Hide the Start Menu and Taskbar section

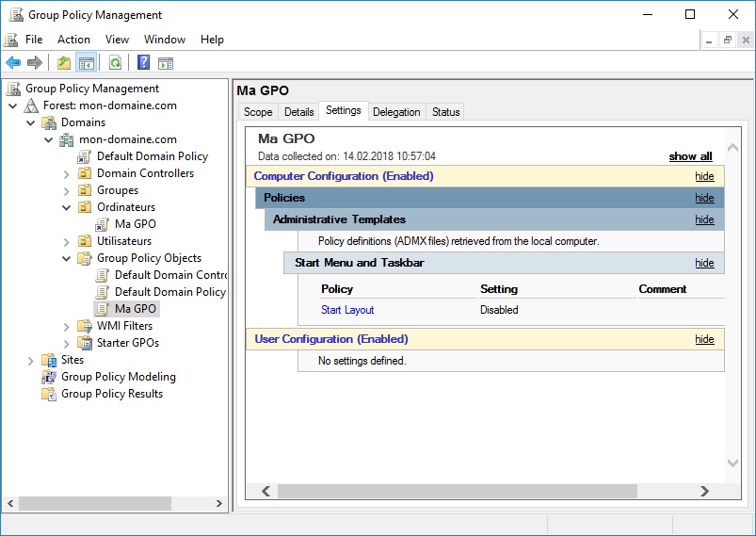pyautogui.click(x=704, y=263)
